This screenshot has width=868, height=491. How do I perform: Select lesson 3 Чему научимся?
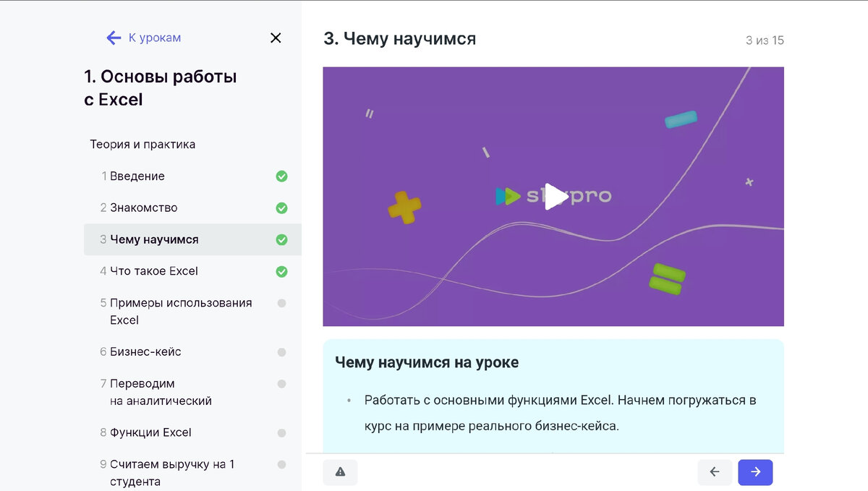pos(192,239)
